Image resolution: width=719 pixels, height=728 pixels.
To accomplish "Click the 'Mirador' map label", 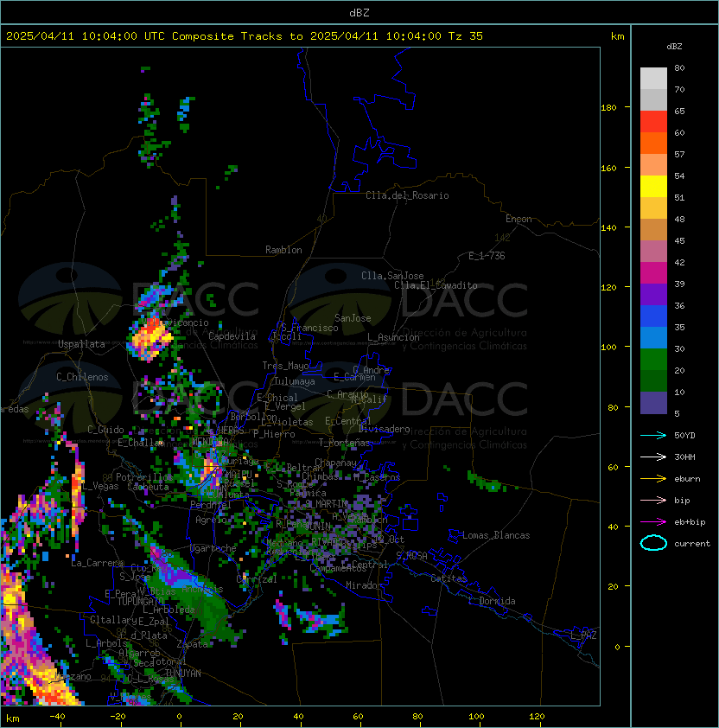I will click(364, 585).
